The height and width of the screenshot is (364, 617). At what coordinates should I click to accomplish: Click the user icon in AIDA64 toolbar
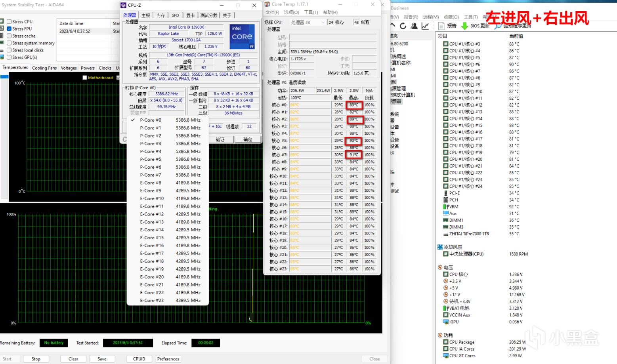[414, 26]
